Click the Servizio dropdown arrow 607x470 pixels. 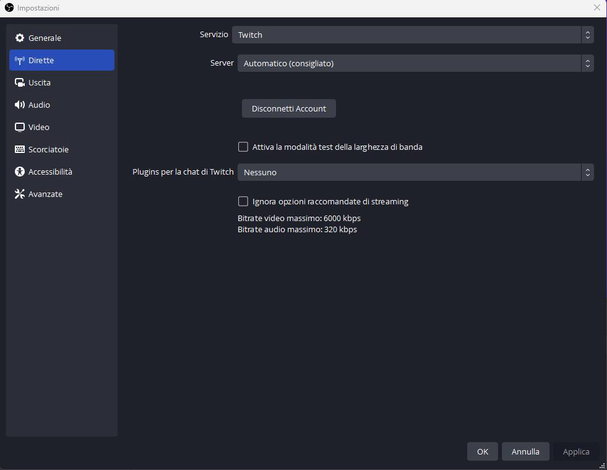click(587, 35)
